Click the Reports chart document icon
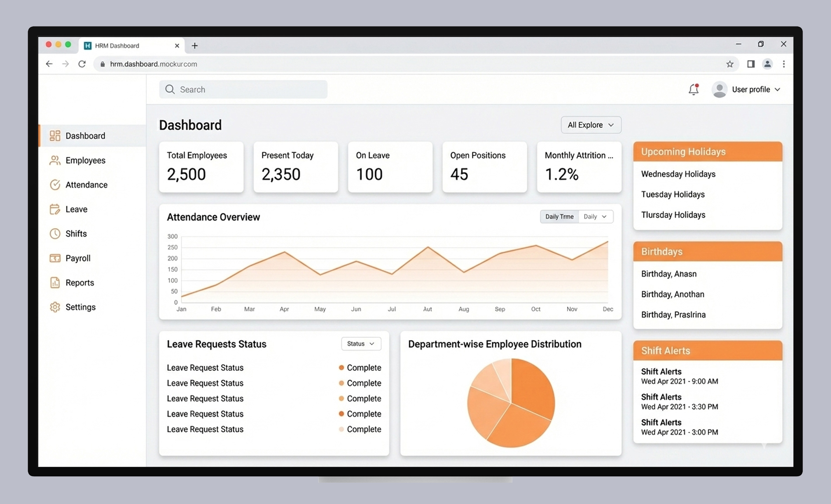 pyautogui.click(x=55, y=283)
